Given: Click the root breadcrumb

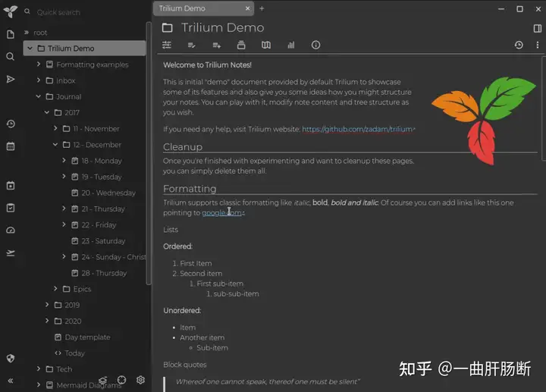Looking at the screenshot, I should coord(40,33).
